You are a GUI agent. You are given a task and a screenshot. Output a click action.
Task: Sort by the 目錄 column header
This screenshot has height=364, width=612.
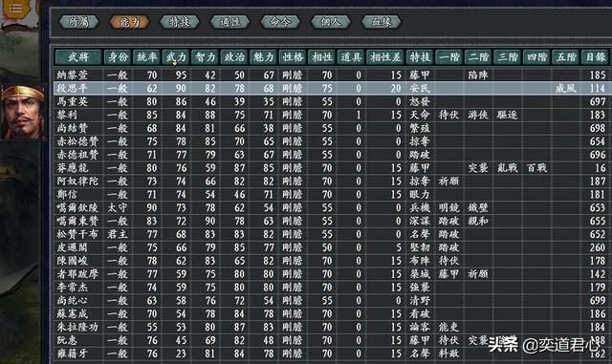pos(595,57)
